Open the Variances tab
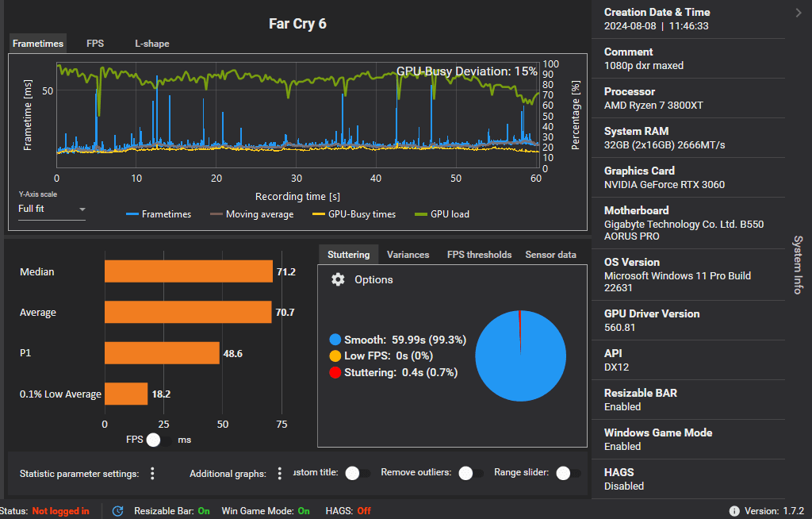 408,255
